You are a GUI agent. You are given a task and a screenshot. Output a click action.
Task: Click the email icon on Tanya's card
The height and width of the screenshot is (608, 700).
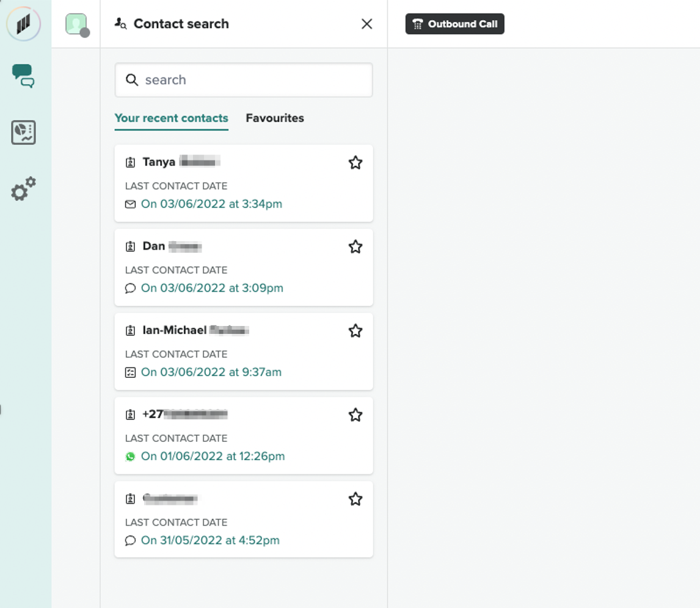pos(130,204)
